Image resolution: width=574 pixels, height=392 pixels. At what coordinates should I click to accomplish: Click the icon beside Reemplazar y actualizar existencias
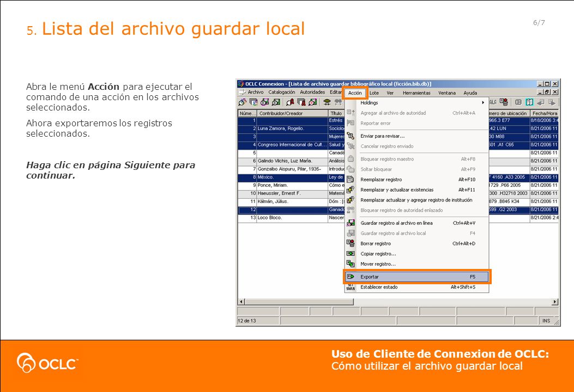coord(351,190)
